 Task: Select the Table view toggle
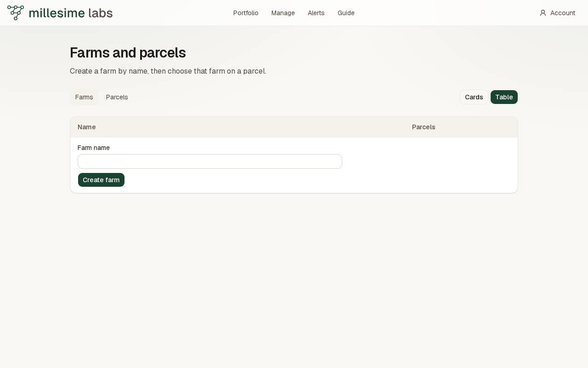[x=504, y=97]
